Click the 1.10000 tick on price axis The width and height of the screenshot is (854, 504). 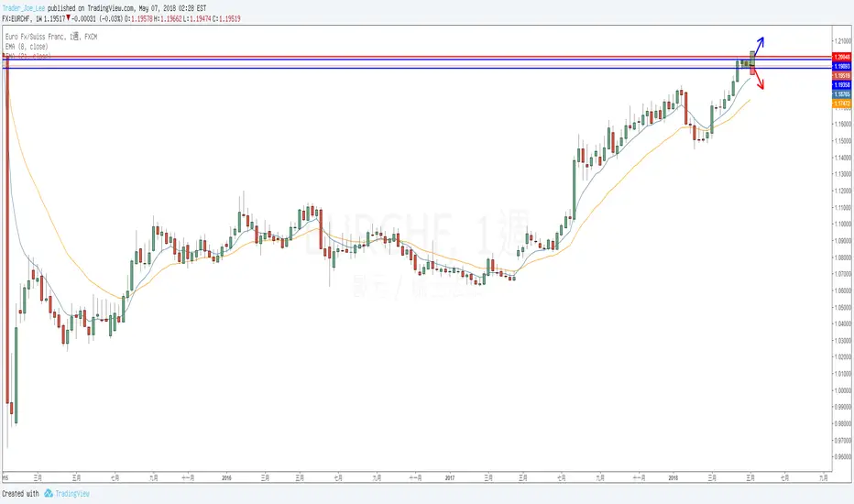coord(842,224)
